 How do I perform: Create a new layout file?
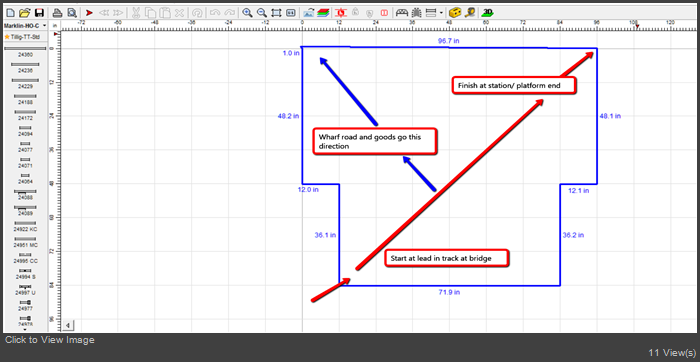(x=11, y=12)
